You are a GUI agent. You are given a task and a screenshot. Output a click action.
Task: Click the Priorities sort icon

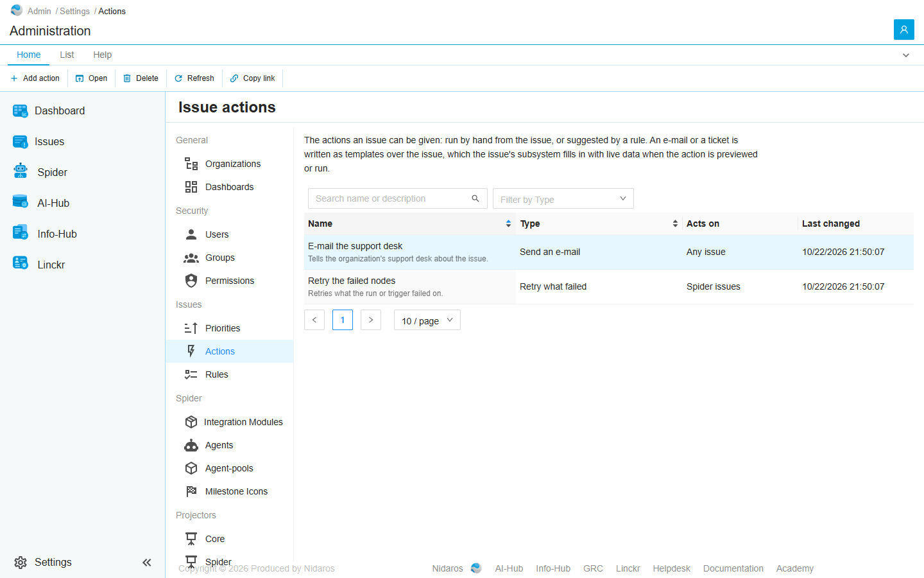(x=191, y=328)
